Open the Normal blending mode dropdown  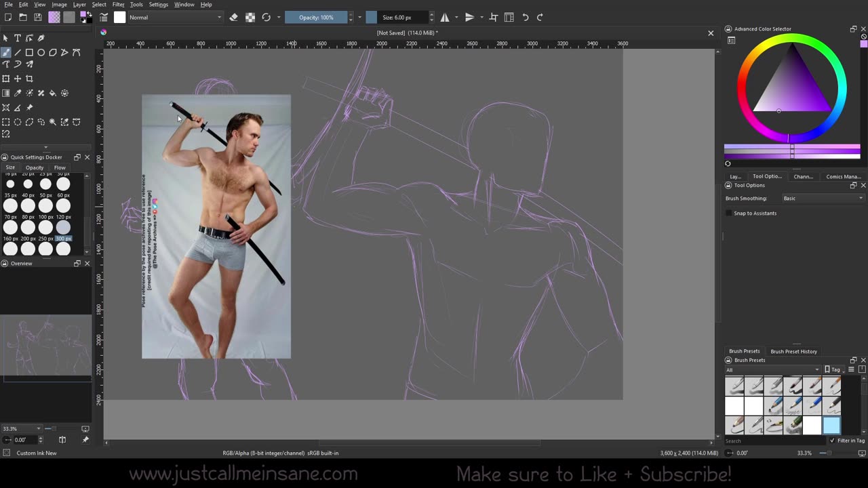pos(175,18)
